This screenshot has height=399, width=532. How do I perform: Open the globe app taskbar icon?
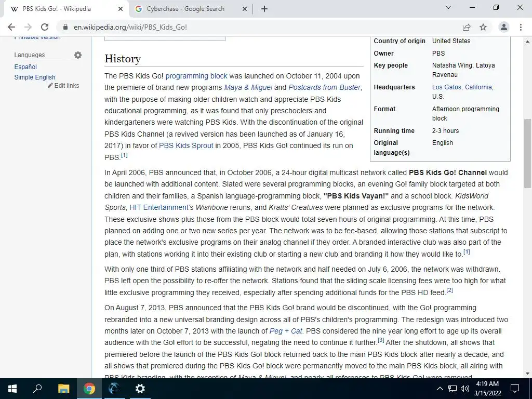coord(114,389)
